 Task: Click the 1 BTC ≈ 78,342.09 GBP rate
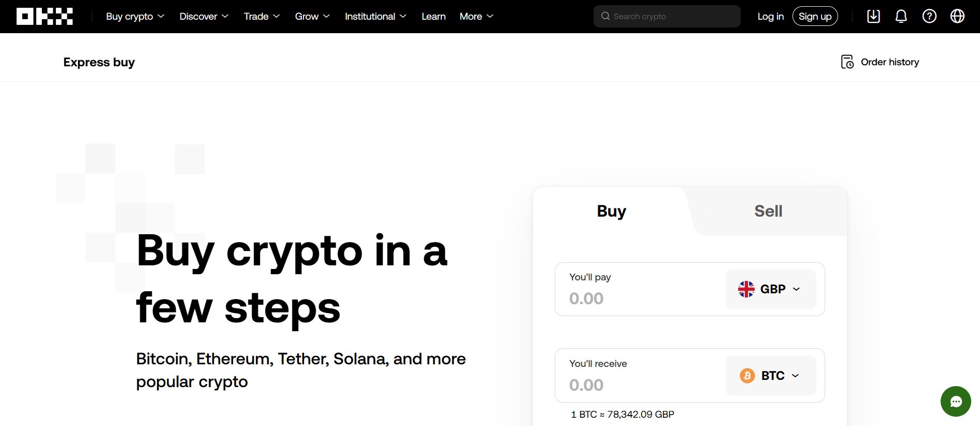[x=622, y=415]
